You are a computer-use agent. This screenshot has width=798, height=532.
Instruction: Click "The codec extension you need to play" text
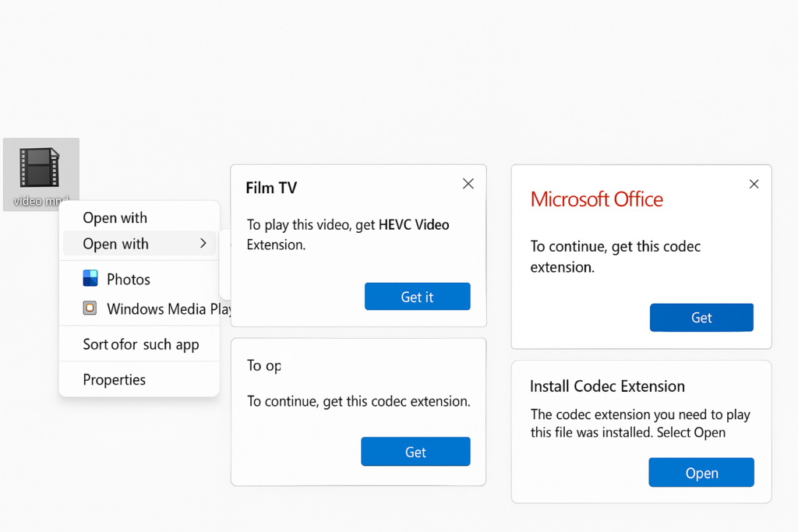click(641, 414)
